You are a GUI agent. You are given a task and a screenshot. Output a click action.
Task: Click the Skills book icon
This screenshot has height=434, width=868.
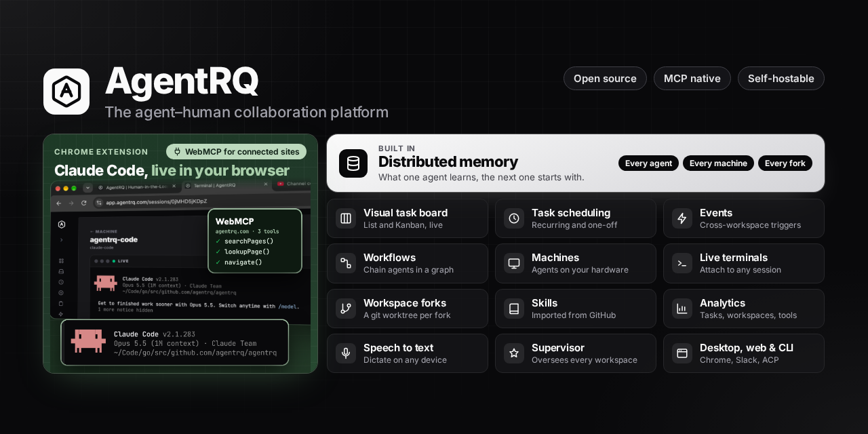[514, 309]
